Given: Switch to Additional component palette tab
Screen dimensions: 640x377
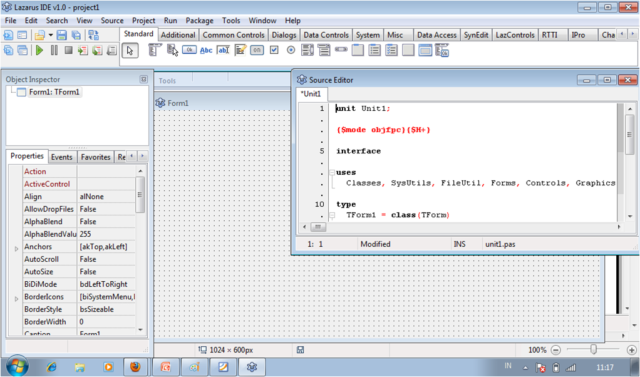Looking at the screenshot, I should (x=178, y=35).
